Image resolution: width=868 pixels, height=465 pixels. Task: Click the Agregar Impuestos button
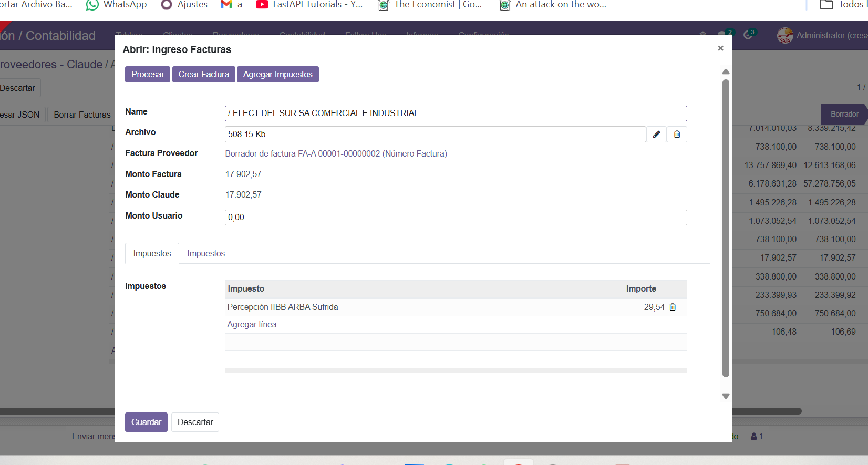pos(277,75)
